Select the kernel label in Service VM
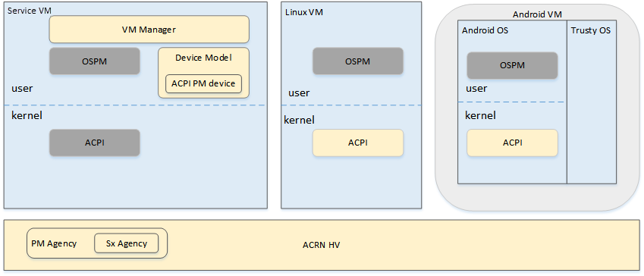The image size is (644, 276). coord(27,116)
